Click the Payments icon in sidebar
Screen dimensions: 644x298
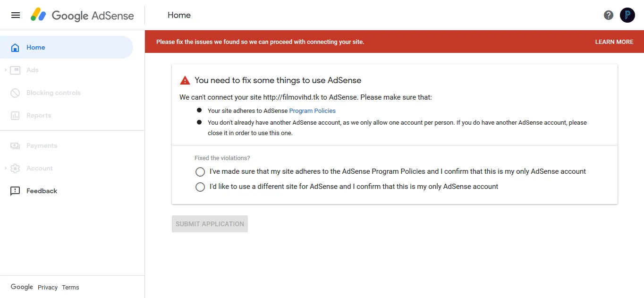pyautogui.click(x=15, y=146)
